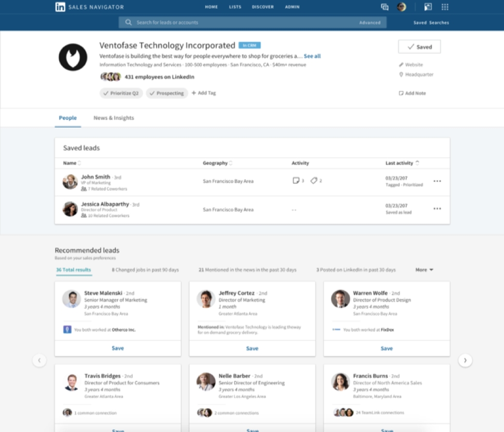Open the Discover menu item
This screenshot has width=504, height=432.
(263, 7)
